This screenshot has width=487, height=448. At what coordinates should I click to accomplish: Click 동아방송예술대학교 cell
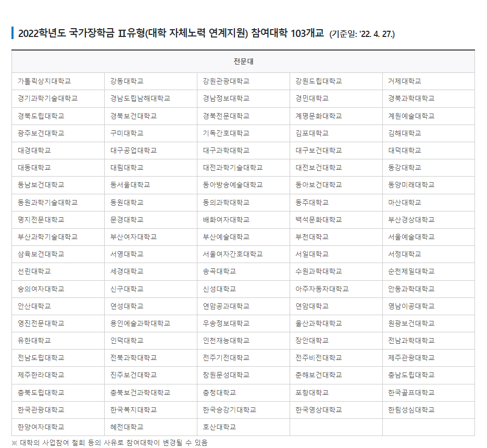click(243, 185)
